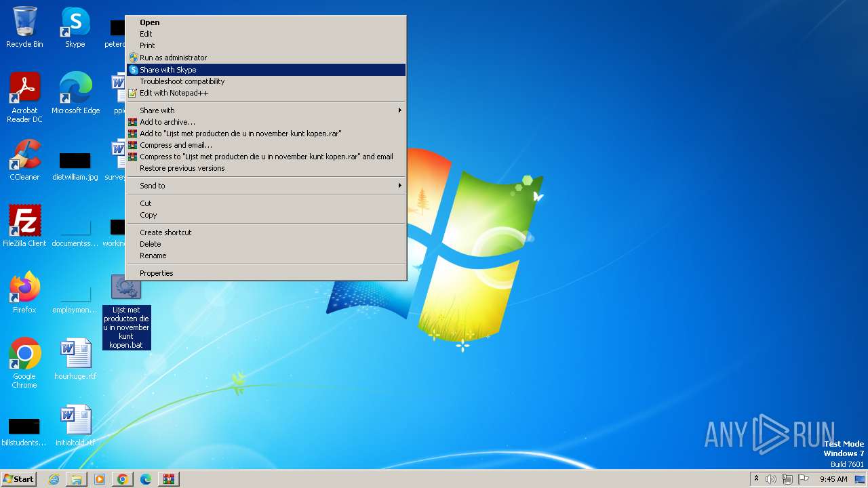Select Troubleshoot compatibility
Image resolution: width=868 pixels, height=488 pixels.
tap(266, 81)
